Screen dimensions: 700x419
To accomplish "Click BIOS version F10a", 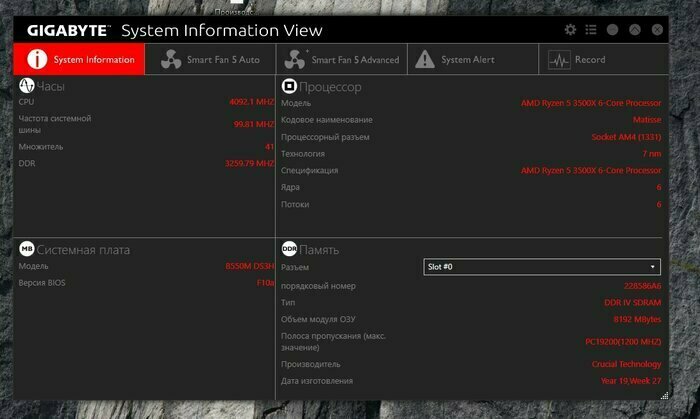I will click(x=265, y=282).
